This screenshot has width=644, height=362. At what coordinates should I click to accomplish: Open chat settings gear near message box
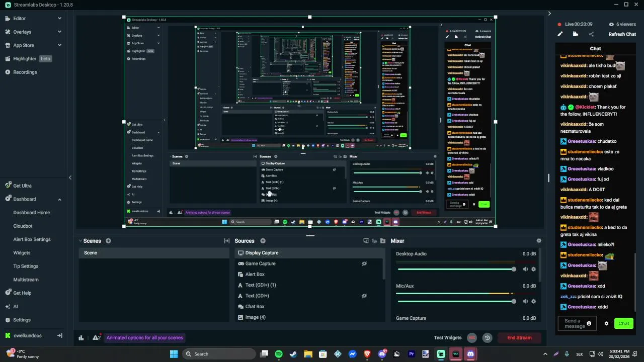click(x=606, y=324)
